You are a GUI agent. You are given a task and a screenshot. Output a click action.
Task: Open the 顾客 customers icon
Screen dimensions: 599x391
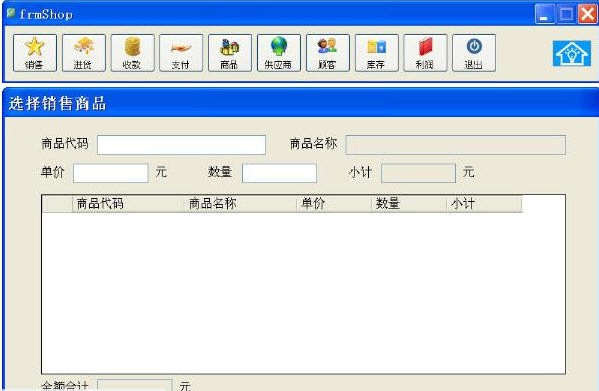point(328,53)
